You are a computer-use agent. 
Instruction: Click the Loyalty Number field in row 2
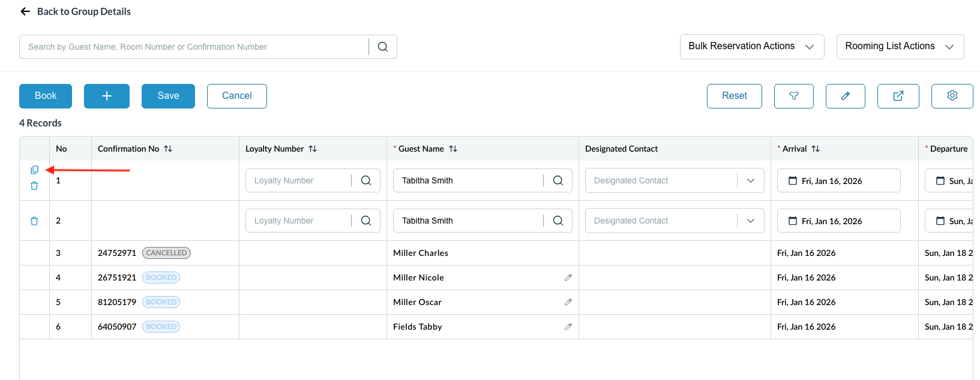point(298,221)
